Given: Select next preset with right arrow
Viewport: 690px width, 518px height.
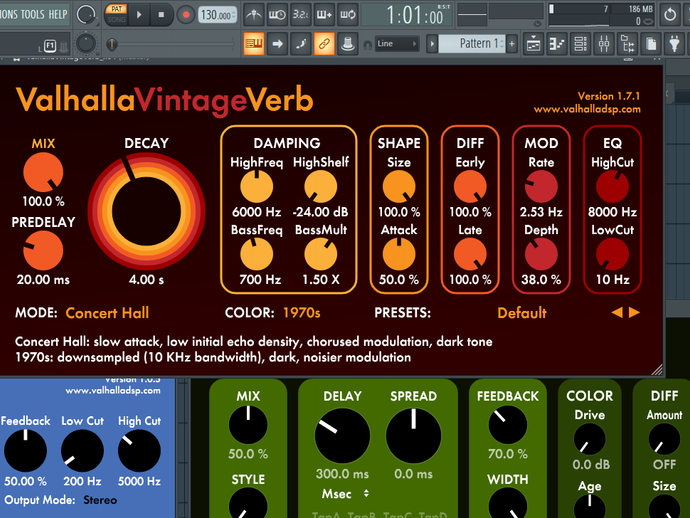Looking at the screenshot, I should (x=634, y=312).
